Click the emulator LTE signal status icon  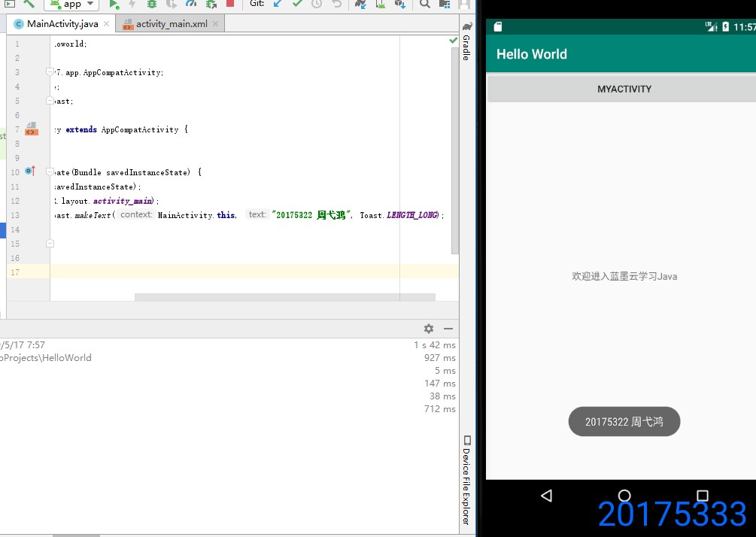coord(711,26)
